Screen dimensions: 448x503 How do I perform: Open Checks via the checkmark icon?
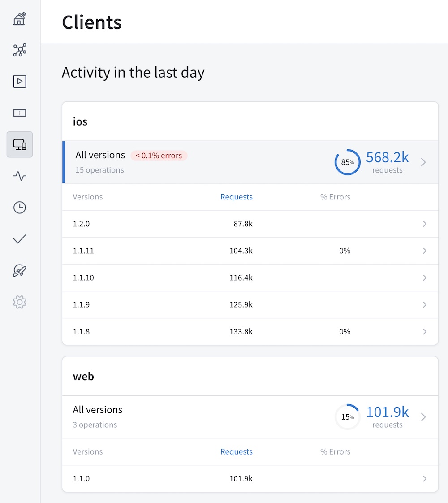point(20,239)
